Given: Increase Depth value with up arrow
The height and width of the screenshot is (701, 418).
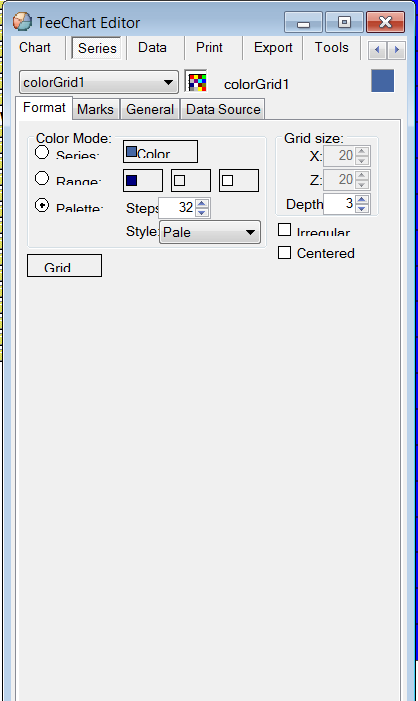Looking at the screenshot, I should 362,199.
